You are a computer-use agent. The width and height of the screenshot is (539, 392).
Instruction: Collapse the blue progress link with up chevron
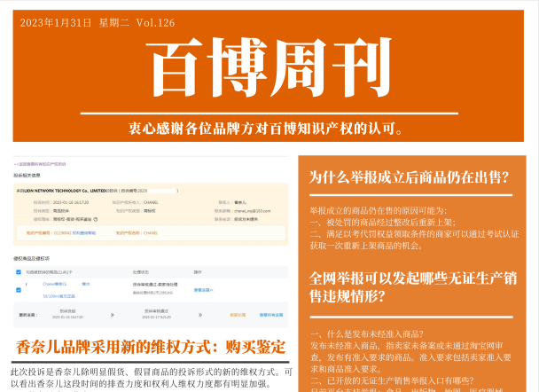tap(203, 290)
